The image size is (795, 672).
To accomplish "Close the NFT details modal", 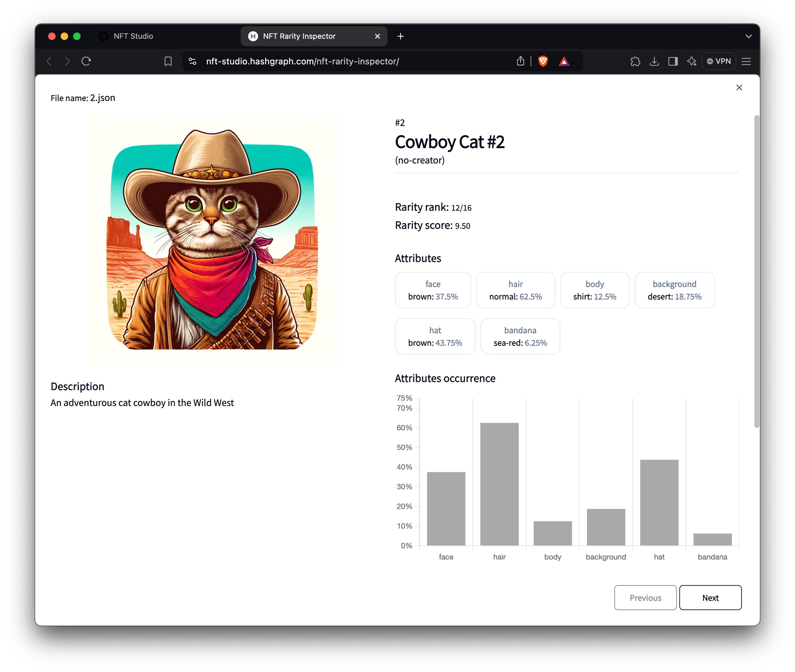I will [x=739, y=88].
